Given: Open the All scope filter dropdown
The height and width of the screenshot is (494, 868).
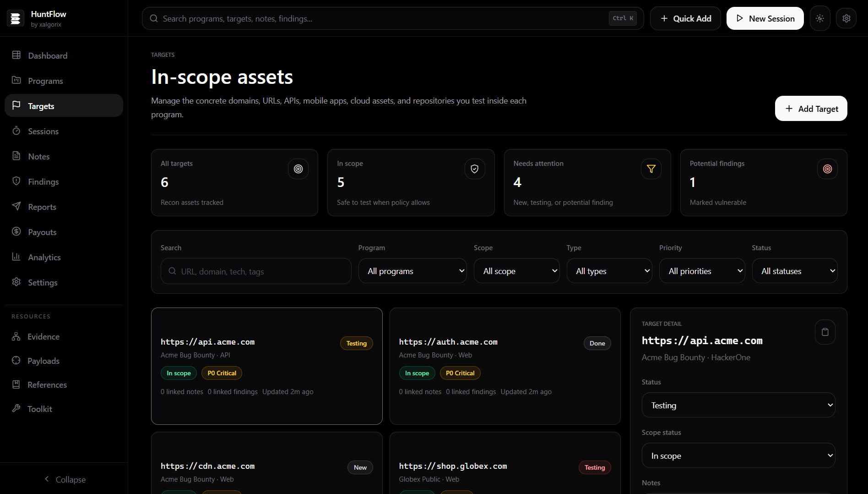Looking at the screenshot, I should 516,271.
